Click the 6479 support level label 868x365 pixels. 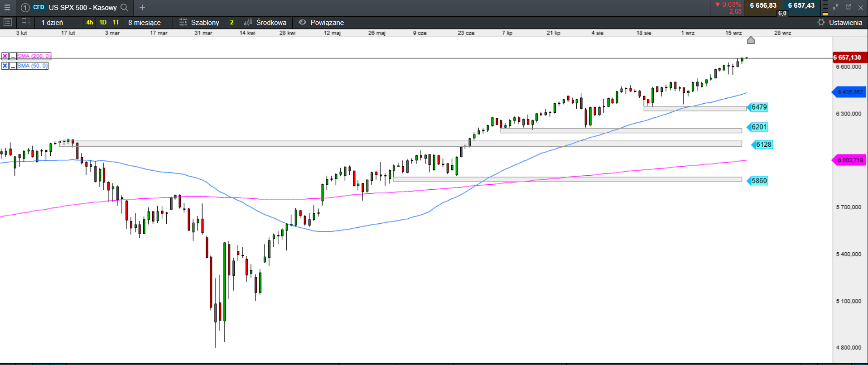click(759, 107)
